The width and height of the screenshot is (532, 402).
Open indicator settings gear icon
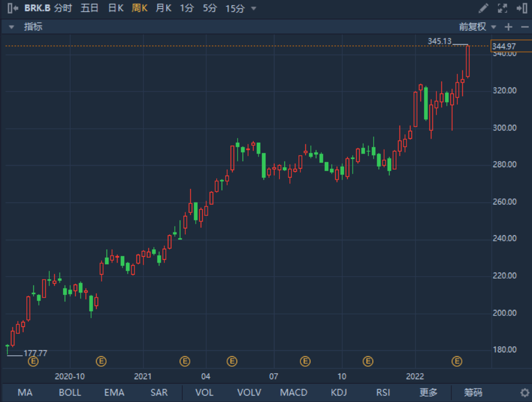pos(524,393)
